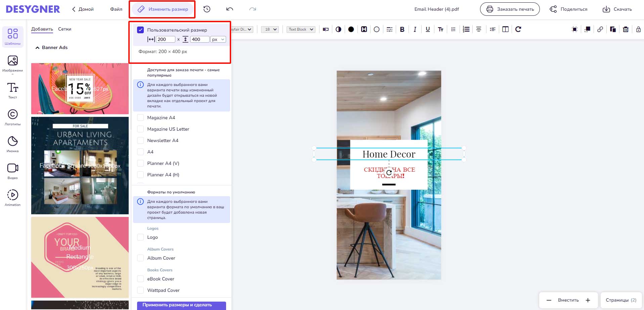Apply italic text formatting
Screen dimensions: 644x310
[415, 29]
